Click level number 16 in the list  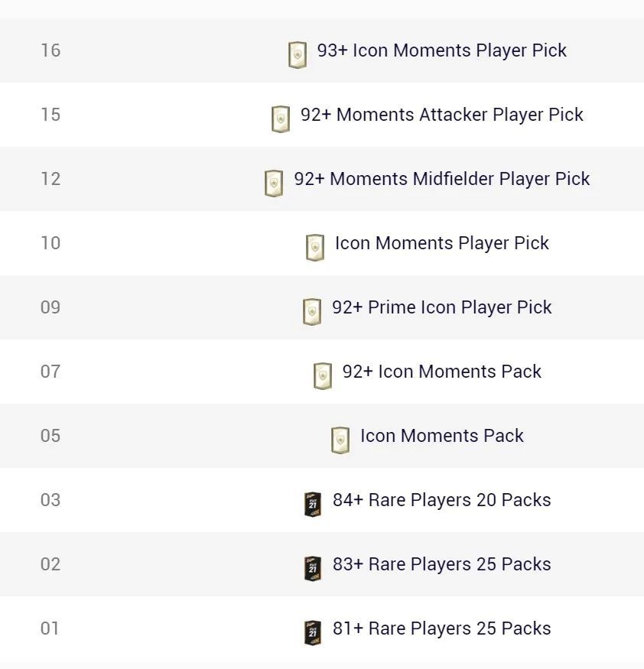click(x=50, y=50)
